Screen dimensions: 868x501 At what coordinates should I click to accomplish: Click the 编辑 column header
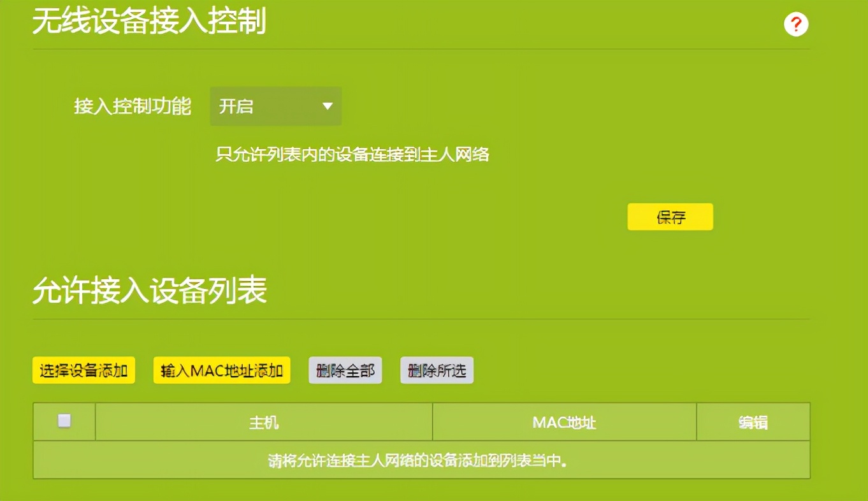pos(752,421)
